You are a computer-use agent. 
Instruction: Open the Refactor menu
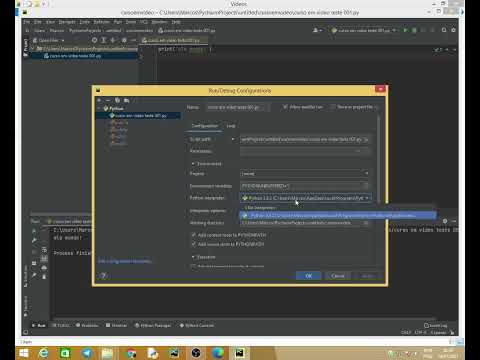point(101,22)
